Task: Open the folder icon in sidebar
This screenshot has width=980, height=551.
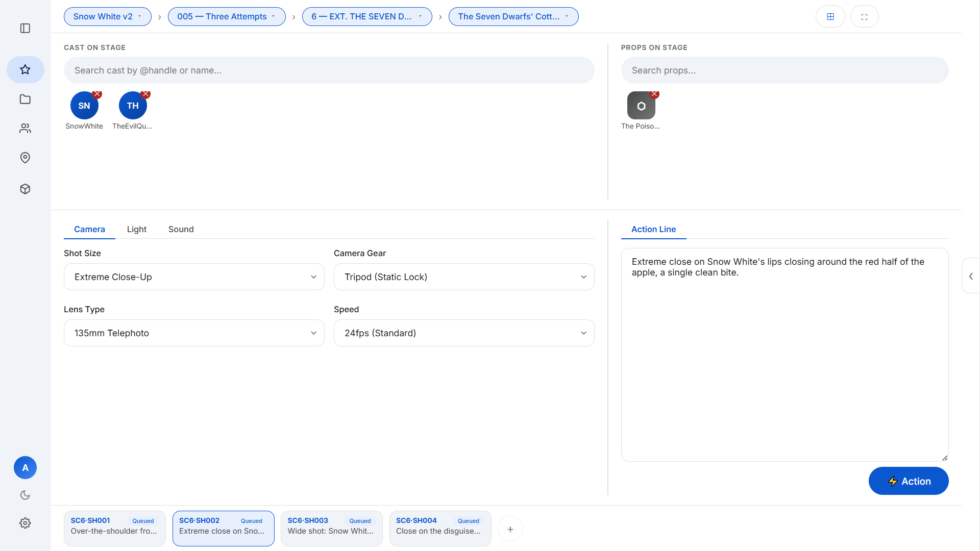Action: pyautogui.click(x=25, y=99)
